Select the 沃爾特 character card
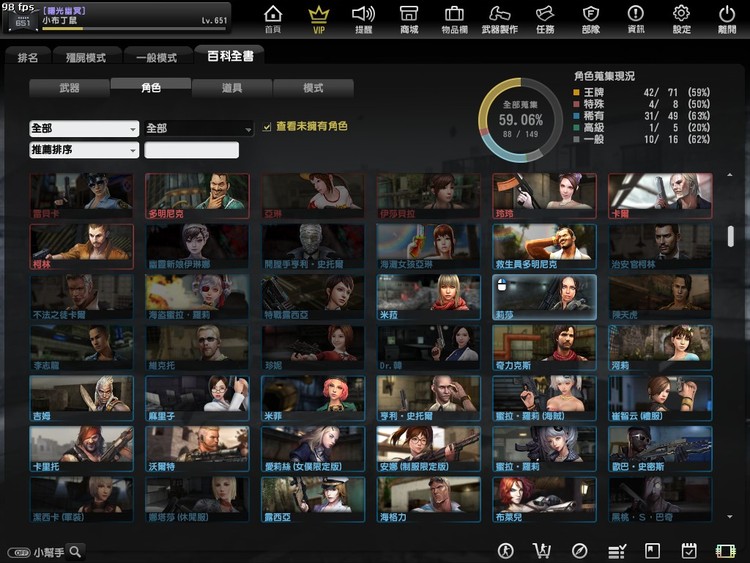This screenshot has width=750, height=563. [197, 449]
